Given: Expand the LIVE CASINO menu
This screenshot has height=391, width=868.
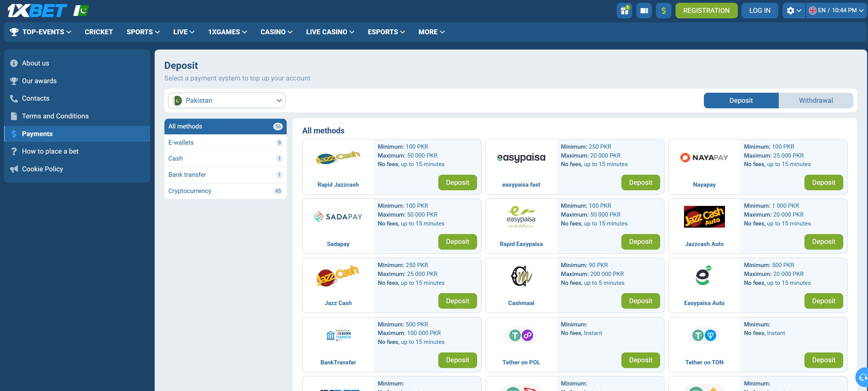Looking at the screenshot, I should [x=330, y=32].
